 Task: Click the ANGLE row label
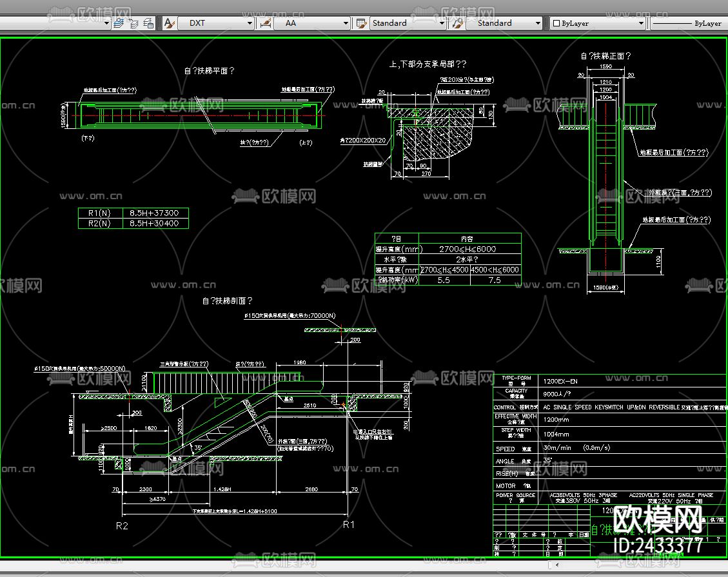(x=505, y=461)
